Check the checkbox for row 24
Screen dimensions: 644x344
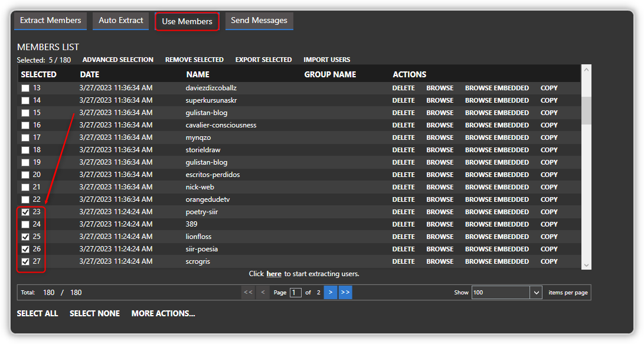[x=24, y=224]
